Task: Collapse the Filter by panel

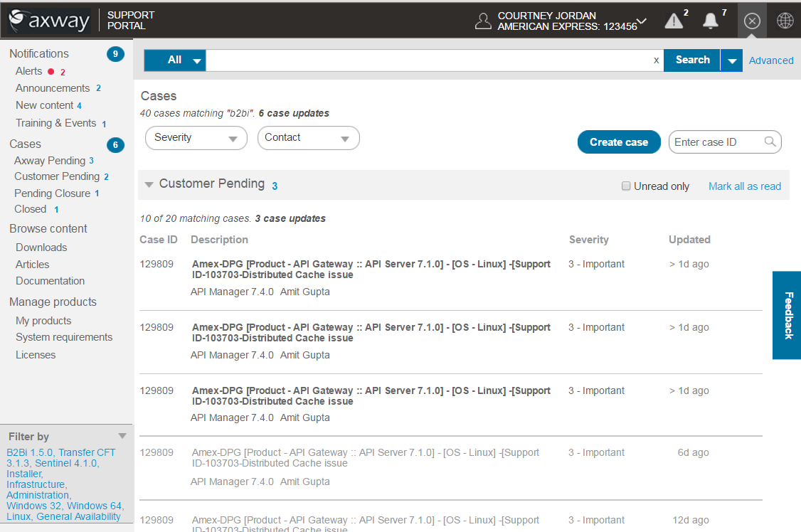Action: click(x=122, y=436)
